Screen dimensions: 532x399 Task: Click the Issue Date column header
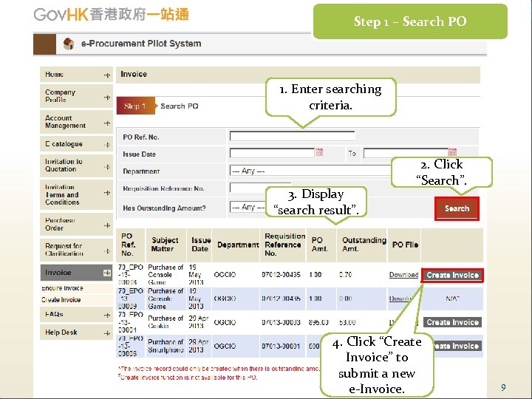201,245
